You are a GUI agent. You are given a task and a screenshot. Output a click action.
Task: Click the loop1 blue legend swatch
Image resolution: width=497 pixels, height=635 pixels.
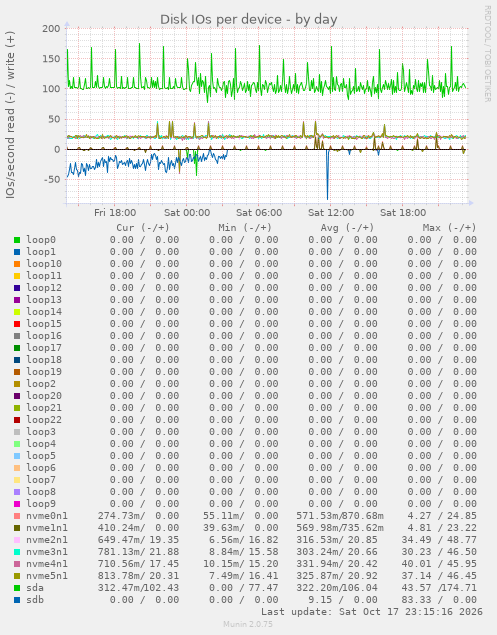[17, 252]
